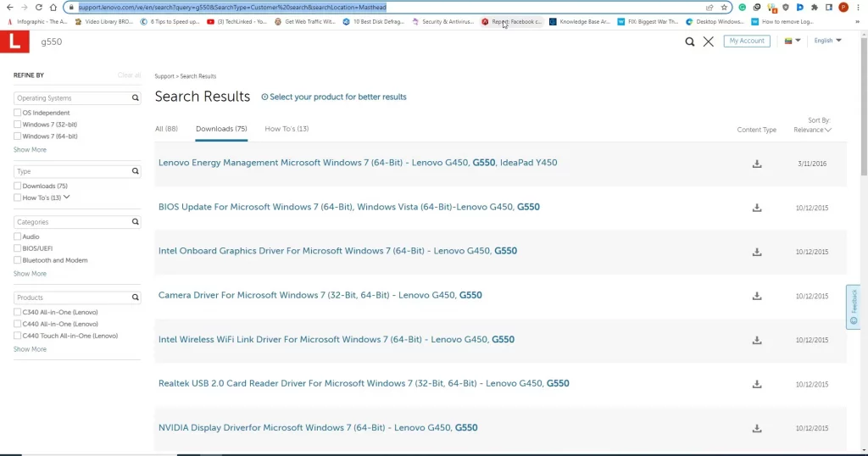Show More operating systems
868x456 pixels.
click(x=30, y=150)
